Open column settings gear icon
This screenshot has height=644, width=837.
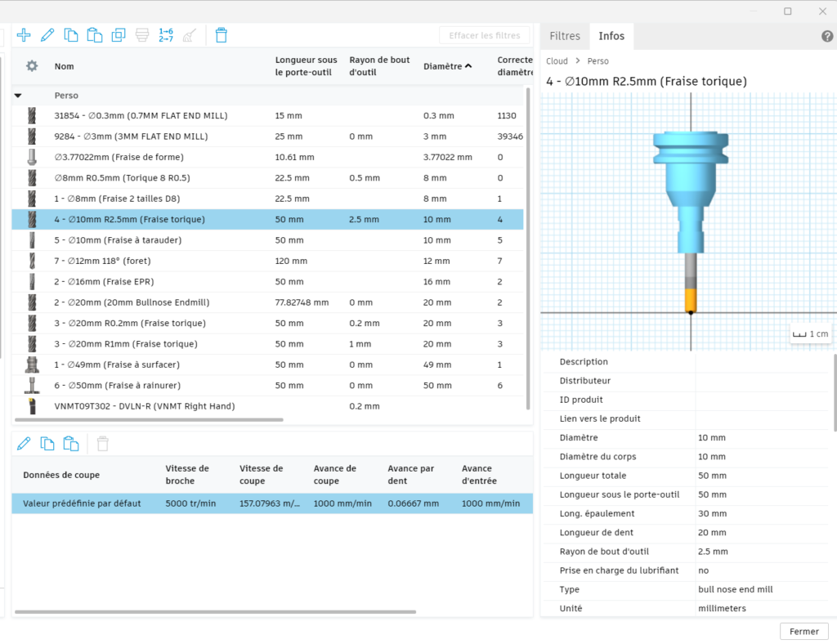click(32, 66)
